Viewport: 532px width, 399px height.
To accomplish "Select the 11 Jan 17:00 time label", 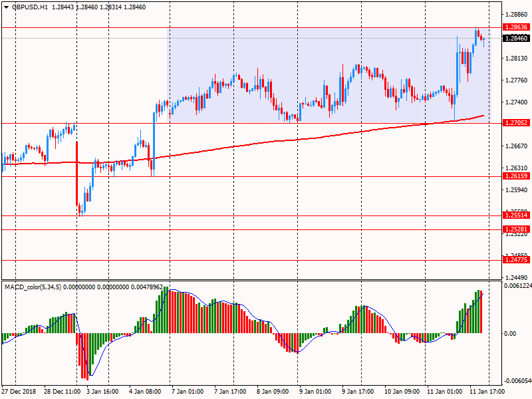I will click(487, 392).
